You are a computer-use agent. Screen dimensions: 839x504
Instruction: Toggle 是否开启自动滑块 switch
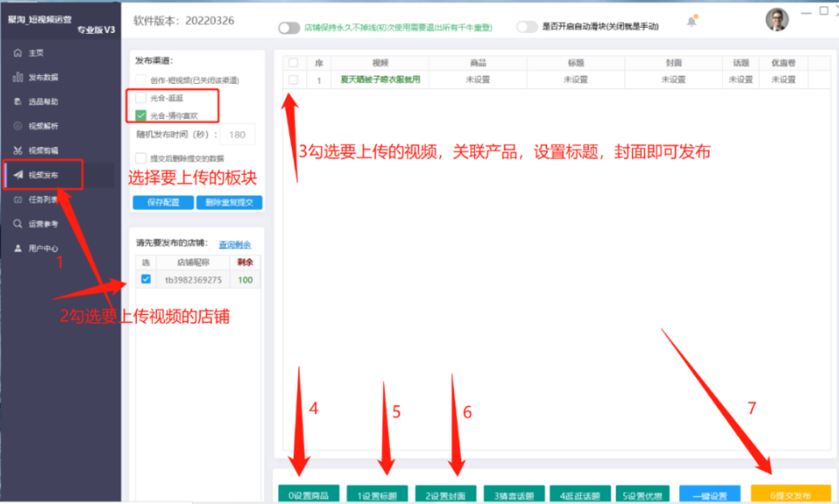(527, 26)
